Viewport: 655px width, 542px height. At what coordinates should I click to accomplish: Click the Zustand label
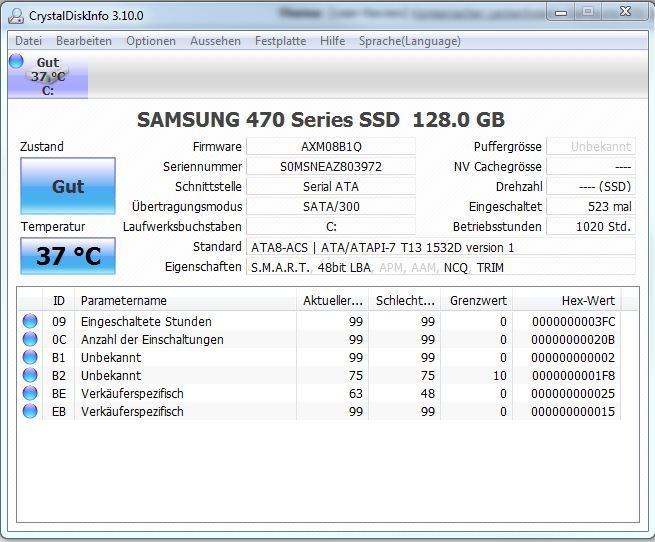click(x=42, y=147)
